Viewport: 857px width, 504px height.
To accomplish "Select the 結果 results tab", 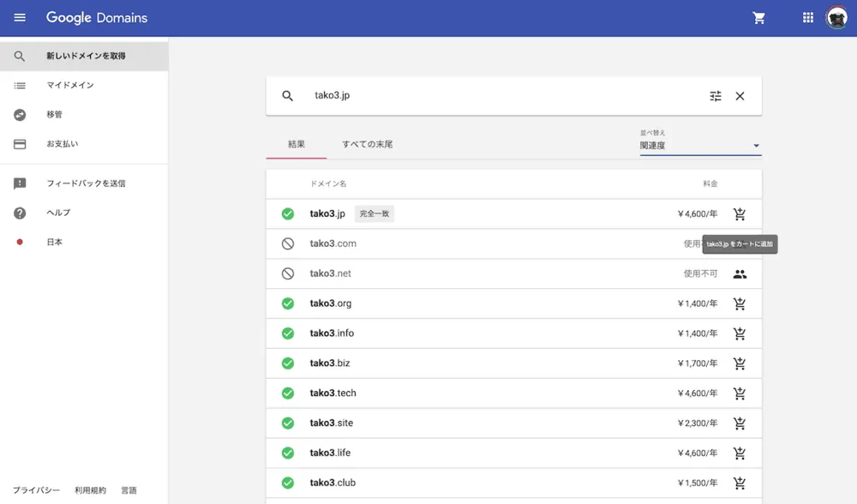I will pyautogui.click(x=296, y=144).
